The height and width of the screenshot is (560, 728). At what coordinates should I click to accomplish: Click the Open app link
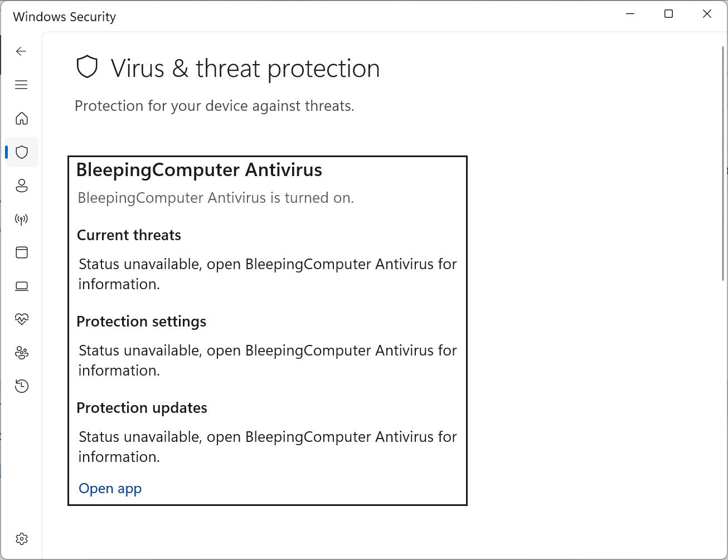tap(110, 489)
